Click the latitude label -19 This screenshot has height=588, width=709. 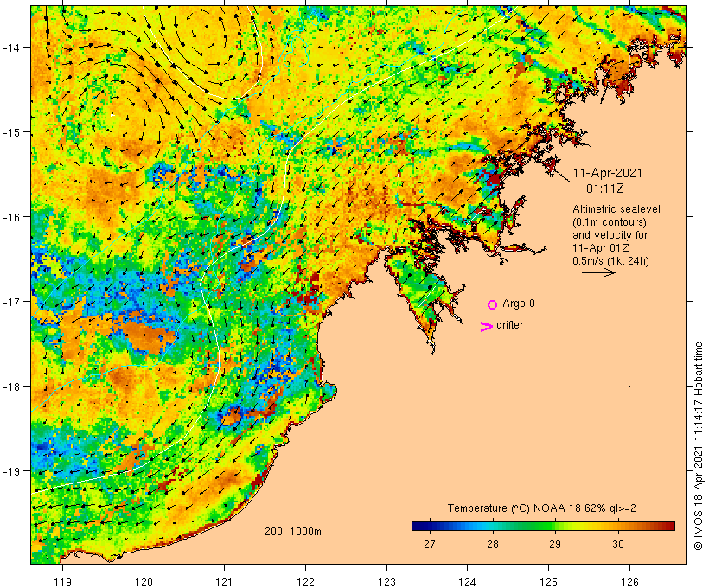click(x=11, y=471)
